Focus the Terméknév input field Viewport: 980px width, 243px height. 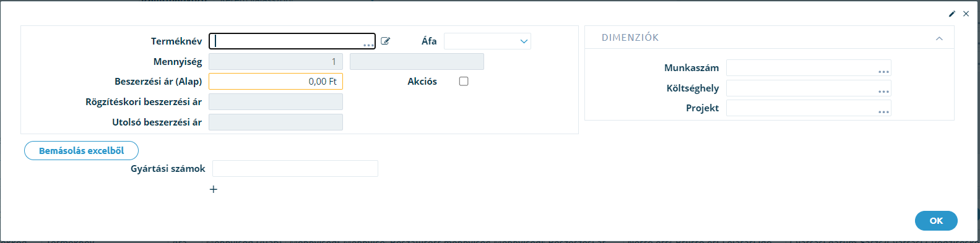pos(292,41)
